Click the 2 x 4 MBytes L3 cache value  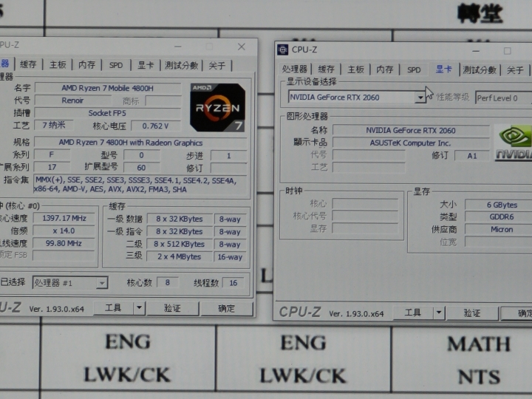[x=179, y=257]
